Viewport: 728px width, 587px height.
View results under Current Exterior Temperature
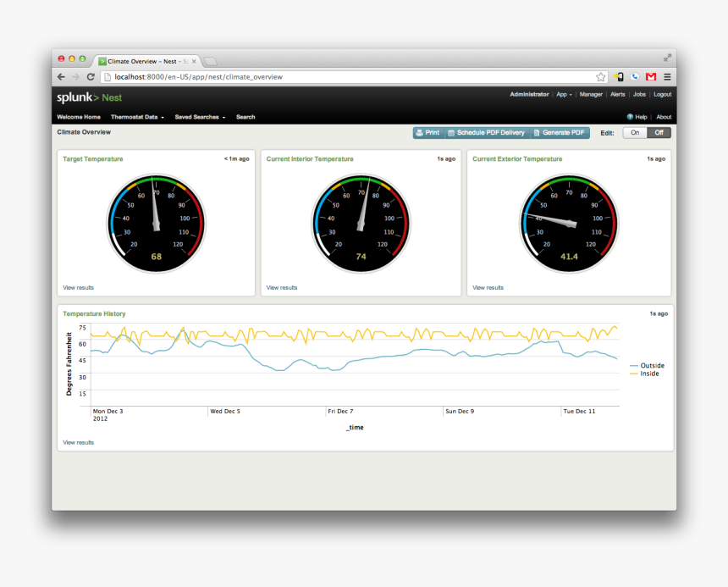[x=488, y=288]
